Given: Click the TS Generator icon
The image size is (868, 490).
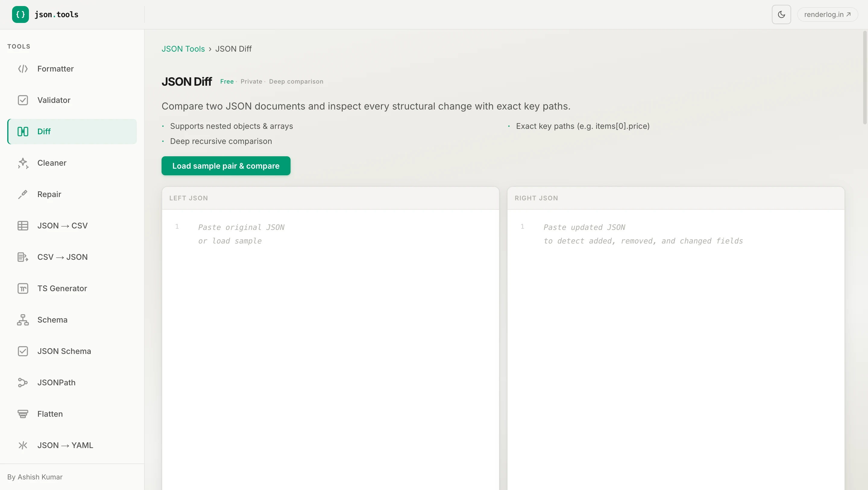Looking at the screenshot, I should pos(23,288).
